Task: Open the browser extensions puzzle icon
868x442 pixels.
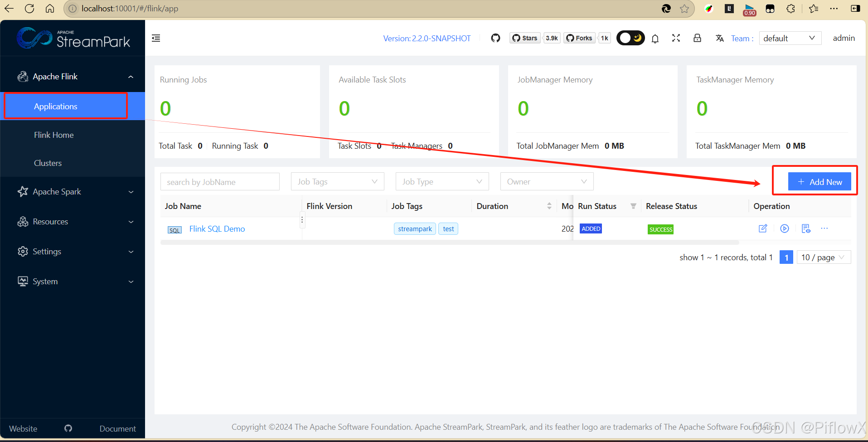Action: 791,9
